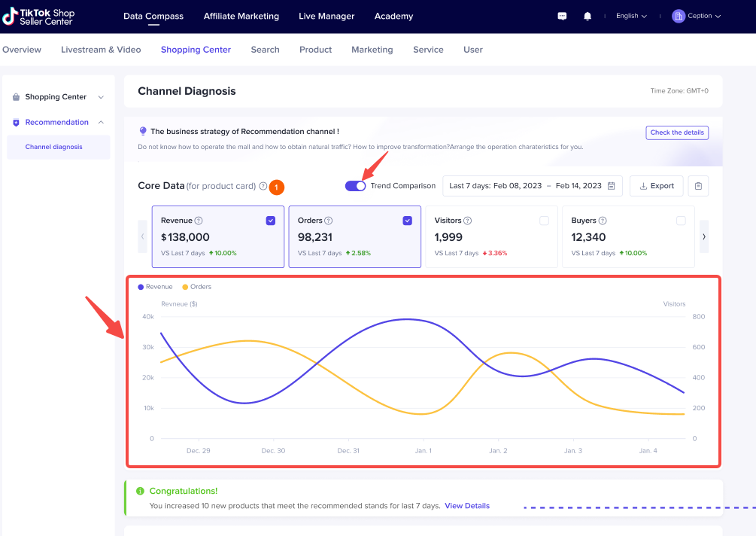Click the Buyers info question mark icon
The height and width of the screenshot is (536, 756).
[603, 221]
